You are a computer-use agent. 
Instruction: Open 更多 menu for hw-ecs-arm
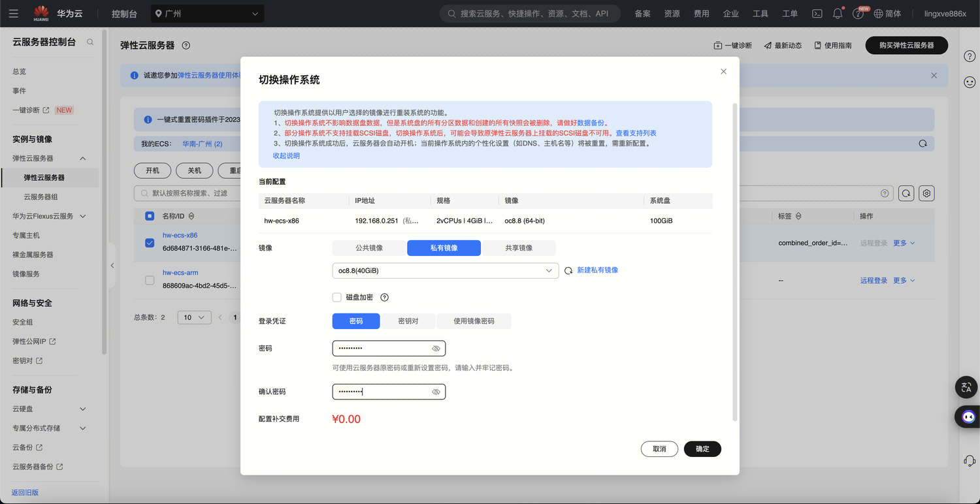[904, 281]
